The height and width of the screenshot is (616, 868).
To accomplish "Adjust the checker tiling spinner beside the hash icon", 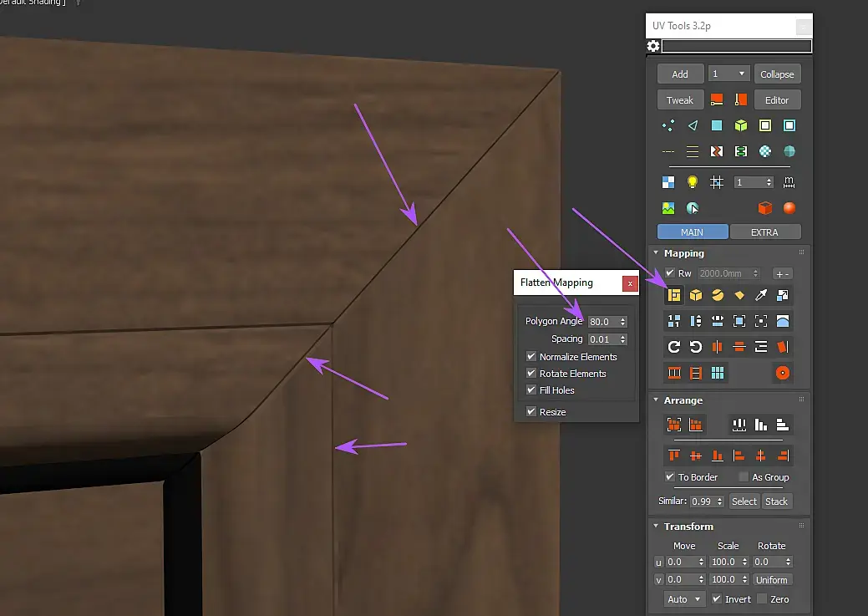I will tap(769, 182).
